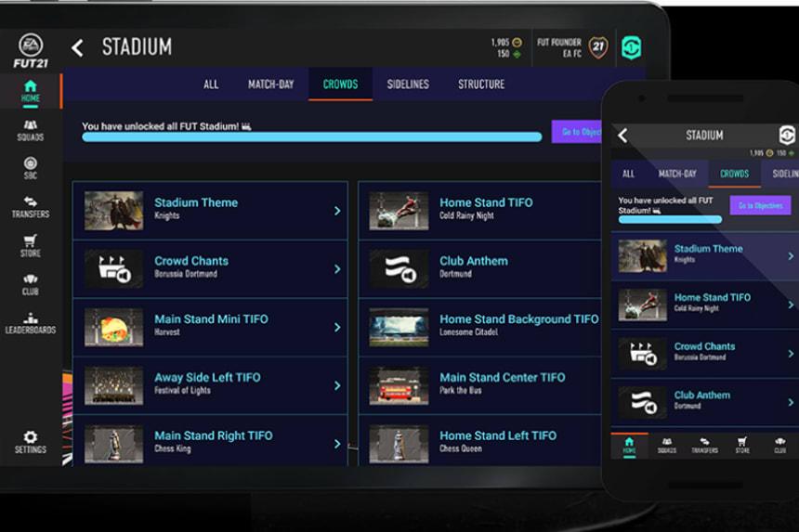The image size is (799, 532).
Task: Switch to the STRUCTURE tab on tablet
Action: coord(481,84)
